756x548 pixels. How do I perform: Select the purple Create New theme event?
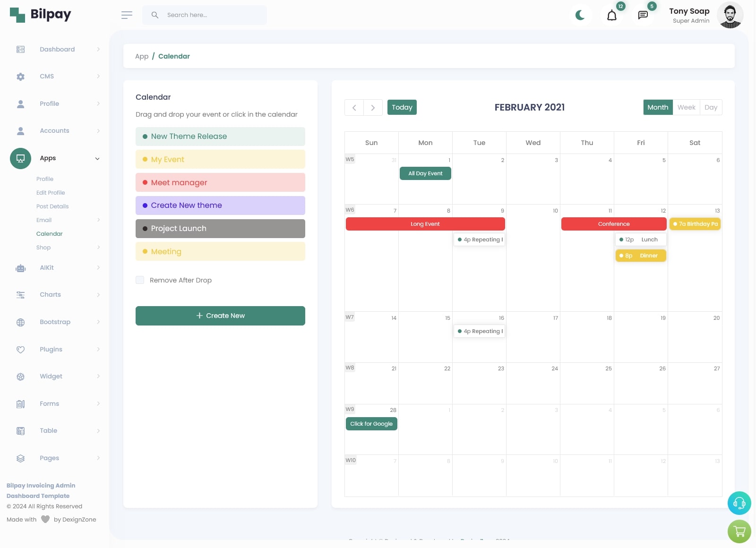220,205
